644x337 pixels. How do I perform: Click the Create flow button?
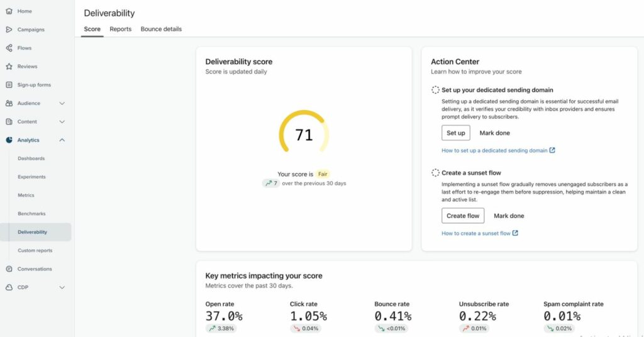(463, 216)
